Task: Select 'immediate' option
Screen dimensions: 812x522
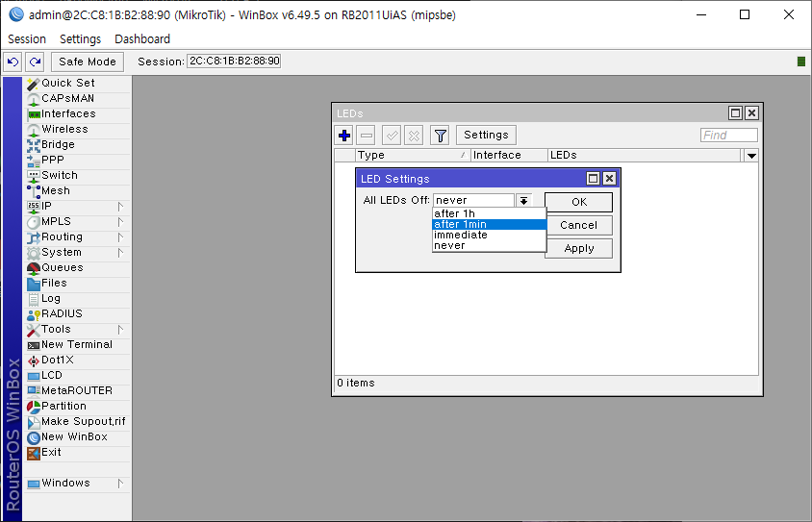Action: [489, 235]
